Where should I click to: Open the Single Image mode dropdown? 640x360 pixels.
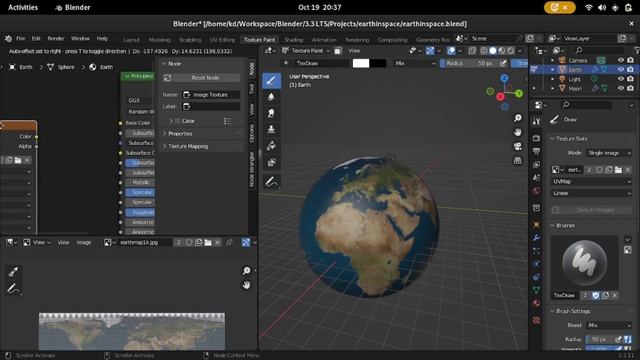pos(609,153)
